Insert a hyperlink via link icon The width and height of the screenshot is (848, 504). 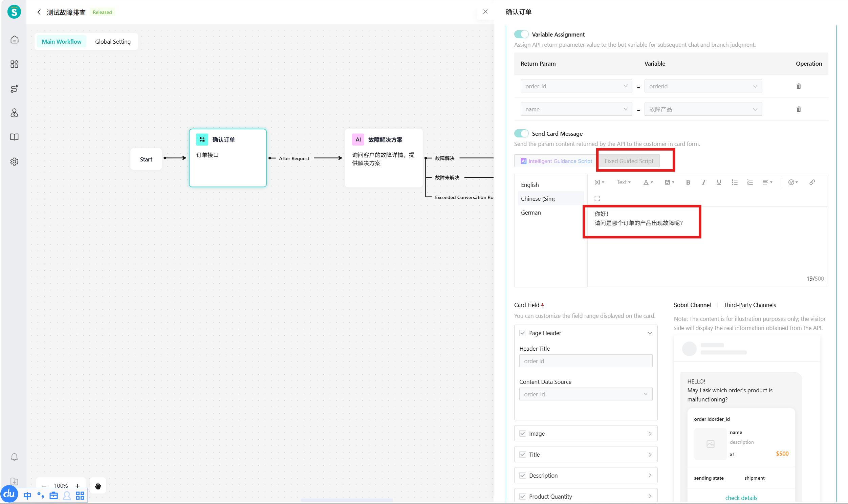click(x=812, y=182)
